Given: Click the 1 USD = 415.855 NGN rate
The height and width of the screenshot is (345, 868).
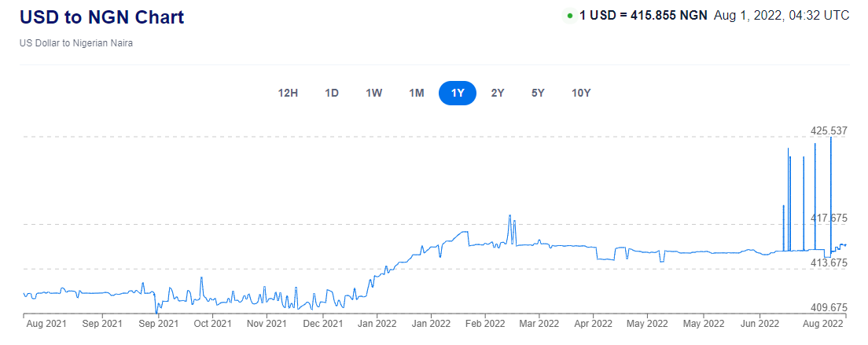Looking at the screenshot, I should pyautogui.click(x=643, y=15).
